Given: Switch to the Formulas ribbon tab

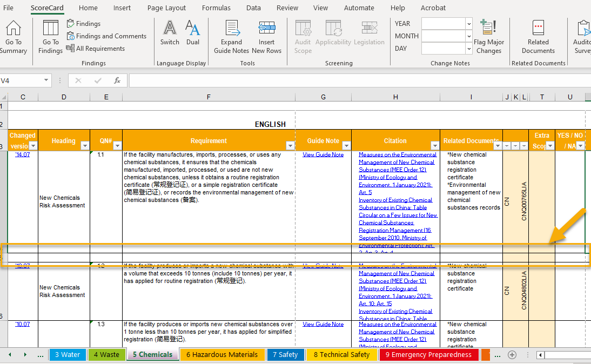Looking at the screenshot, I should tap(216, 8).
